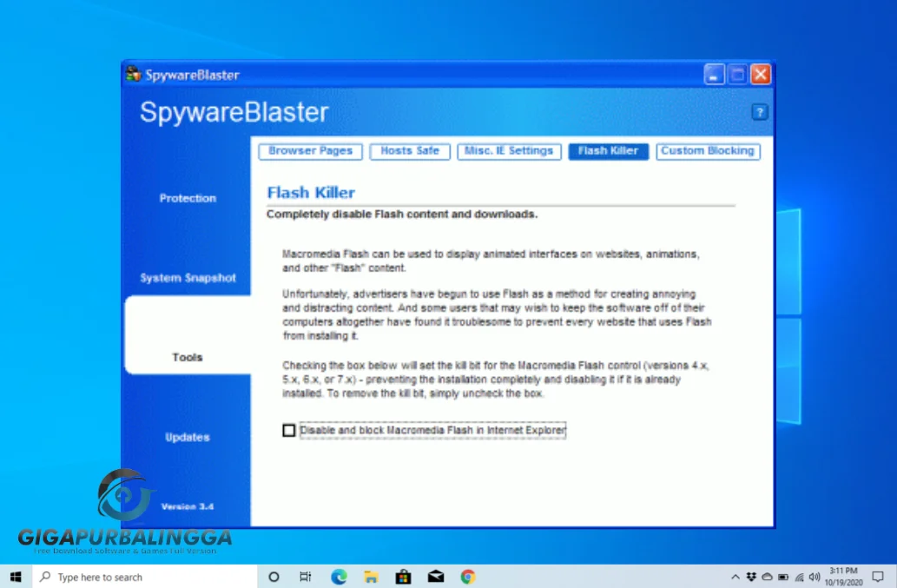Open Misc. IE Settings tab

(x=509, y=151)
